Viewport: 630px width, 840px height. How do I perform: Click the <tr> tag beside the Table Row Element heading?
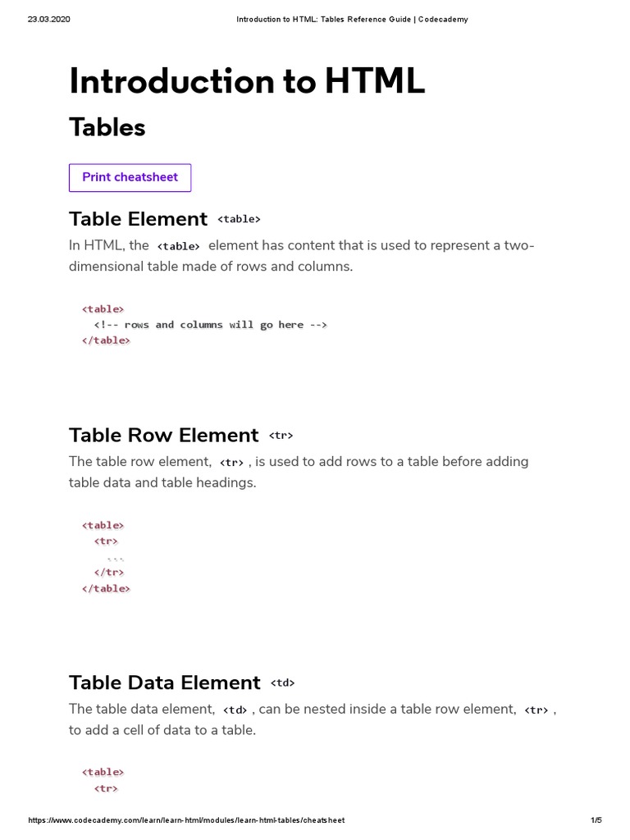pyautogui.click(x=281, y=436)
